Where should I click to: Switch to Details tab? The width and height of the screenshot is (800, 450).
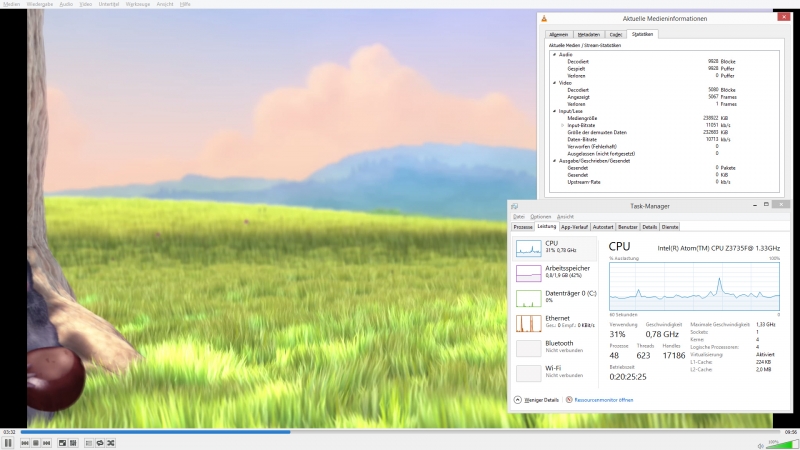click(x=649, y=227)
